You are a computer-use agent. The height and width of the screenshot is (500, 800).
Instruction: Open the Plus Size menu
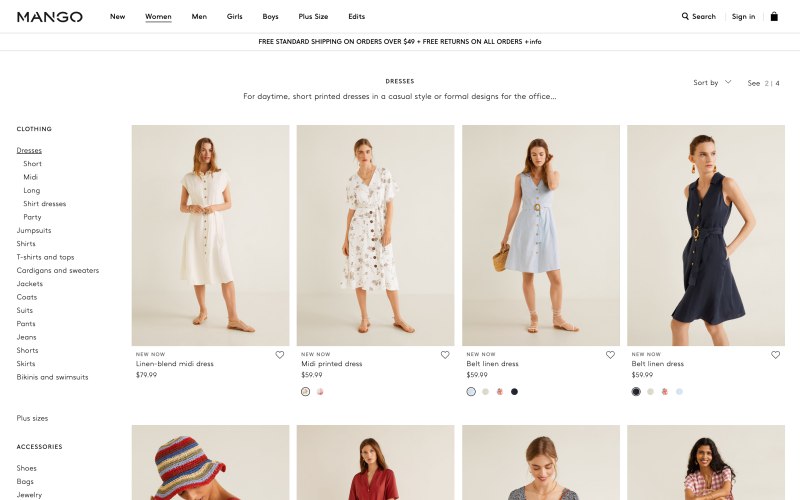pyautogui.click(x=313, y=16)
